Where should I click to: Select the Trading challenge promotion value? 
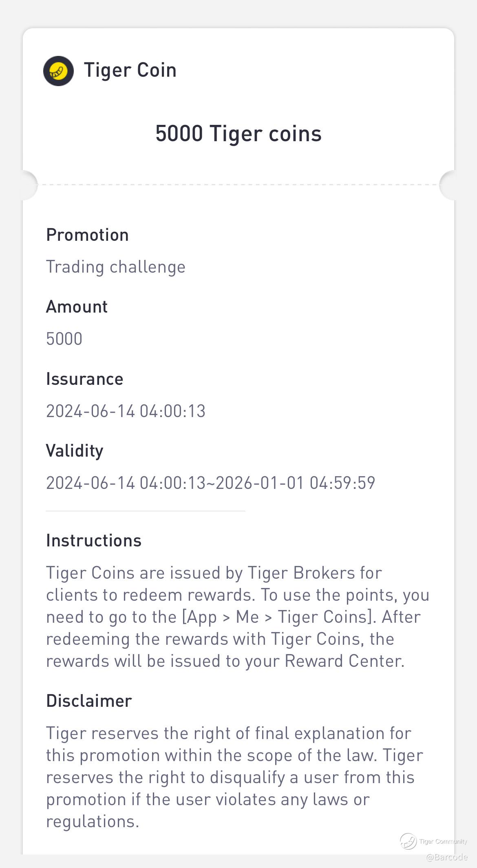(116, 267)
